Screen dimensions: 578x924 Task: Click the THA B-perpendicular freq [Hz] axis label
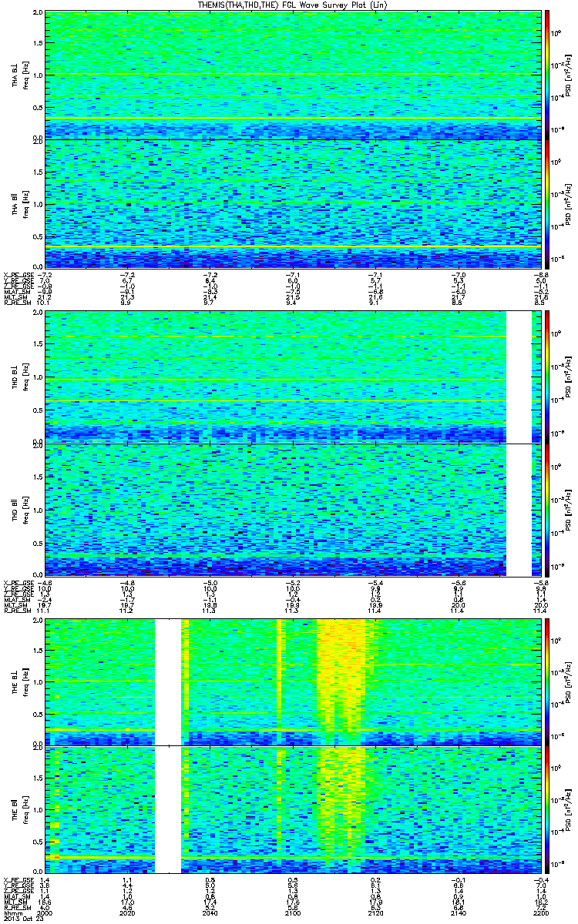click(25, 75)
